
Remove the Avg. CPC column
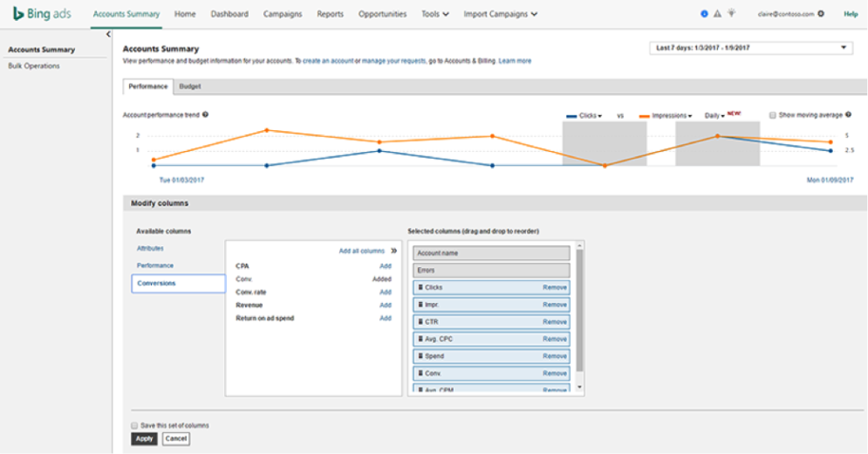[555, 340]
